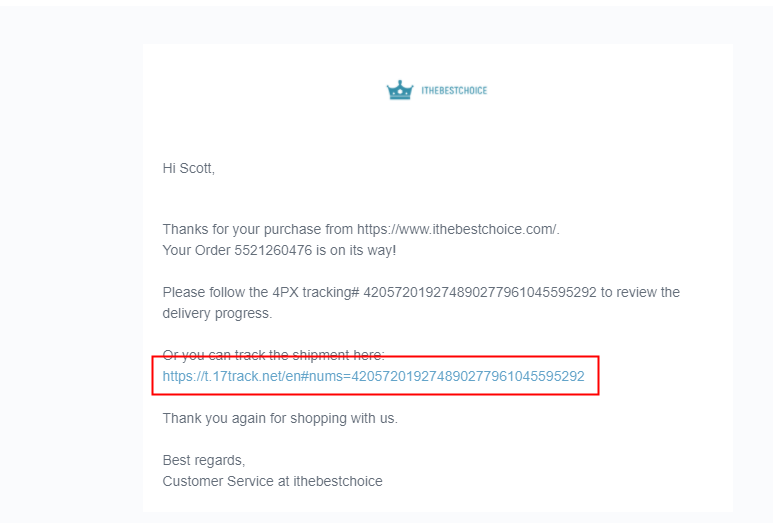Click "Thanks for your purchase from" text
The image size is (773, 523).
tap(257, 229)
